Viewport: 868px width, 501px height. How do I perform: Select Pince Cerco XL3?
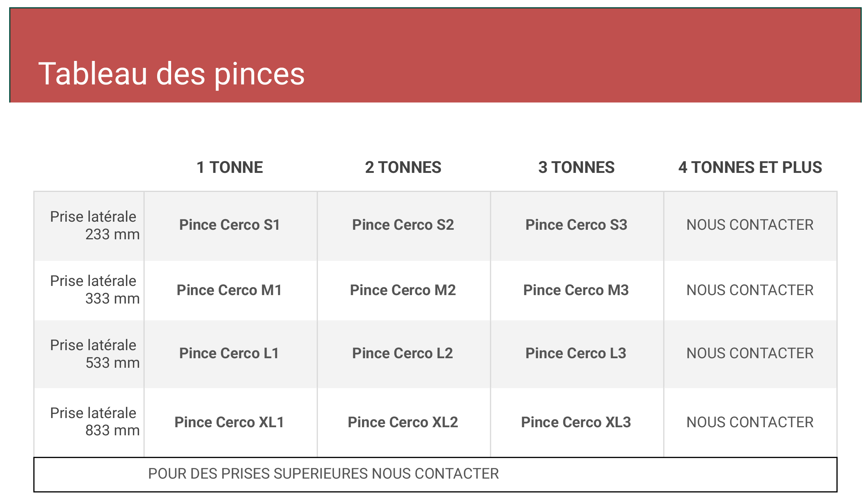point(576,422)
